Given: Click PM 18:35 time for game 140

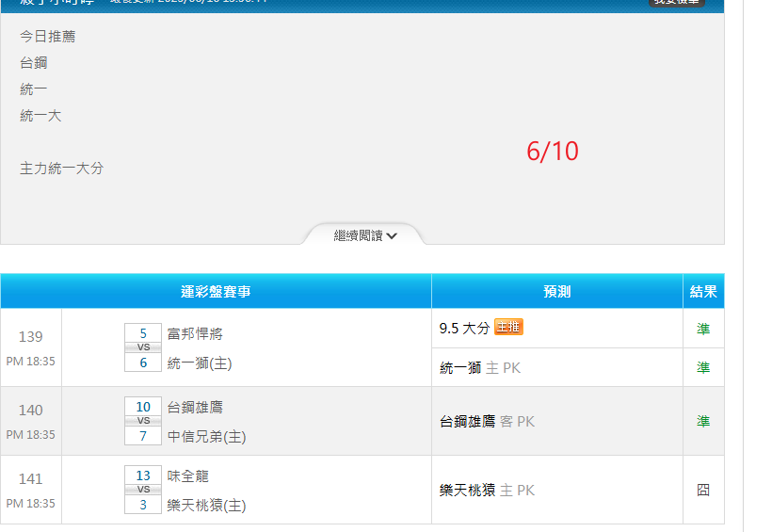Looking at the screenshot, I should click(30, 435).
